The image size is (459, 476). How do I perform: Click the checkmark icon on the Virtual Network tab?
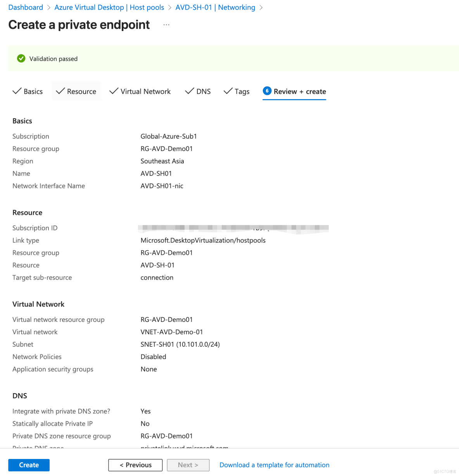(x=114, y=91)
